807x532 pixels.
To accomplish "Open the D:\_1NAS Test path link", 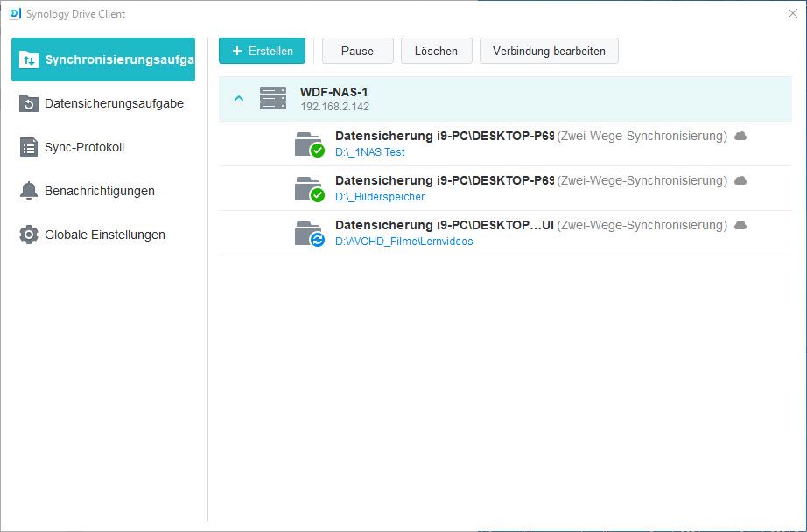I will (x=370, y=152).
